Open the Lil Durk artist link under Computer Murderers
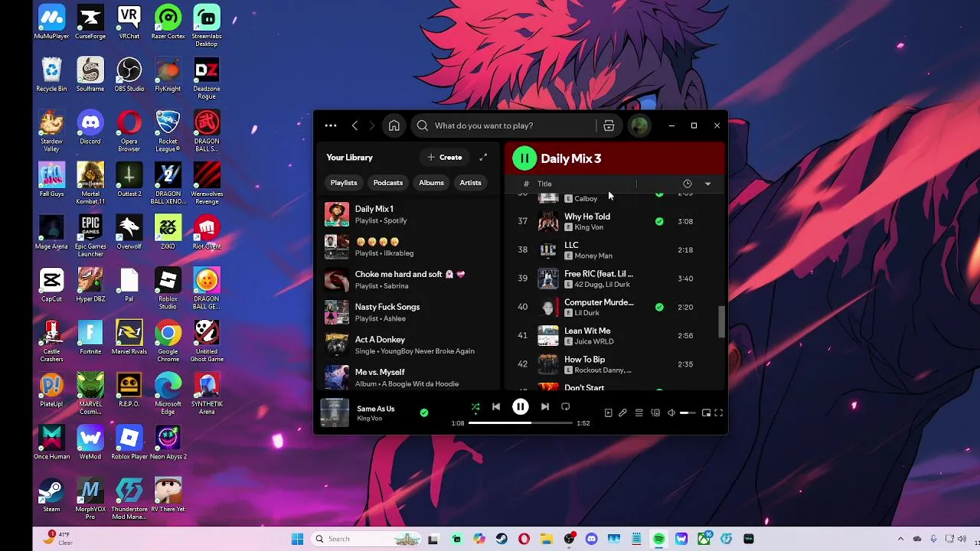The width and height of the screenshot is (980, 551). click(586, 313)
